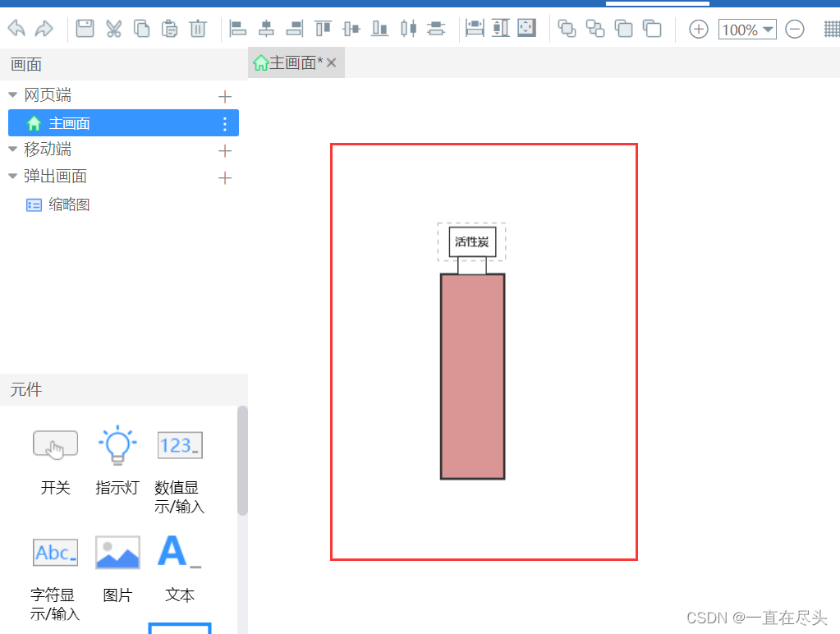Screen dimensions: 840x634
Task: Click the Undo toolbar icon
Action: (16, 28)
